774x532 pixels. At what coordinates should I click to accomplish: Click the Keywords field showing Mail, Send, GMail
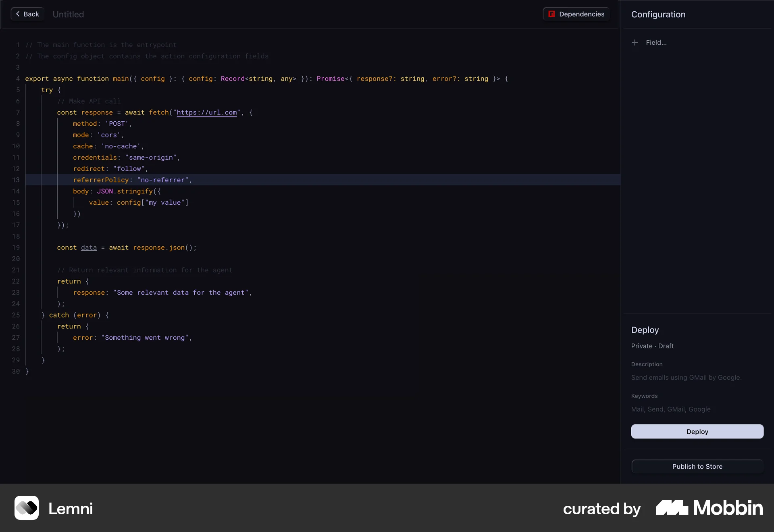[670, 409]
